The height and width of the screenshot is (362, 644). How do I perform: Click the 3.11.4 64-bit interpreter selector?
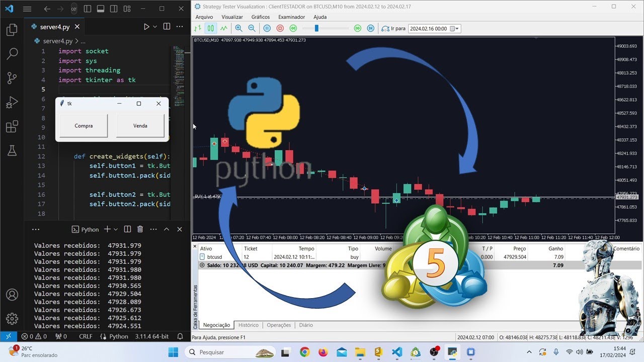coord(151,336)
